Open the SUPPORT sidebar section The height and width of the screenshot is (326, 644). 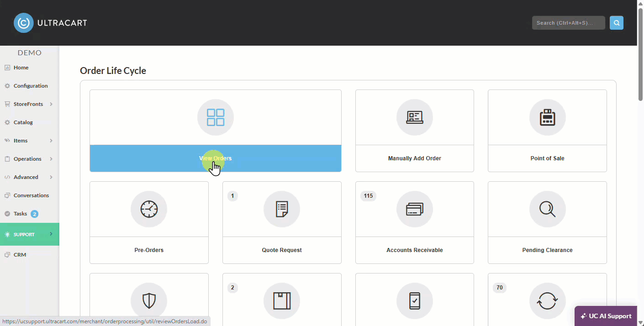[30, 234]
